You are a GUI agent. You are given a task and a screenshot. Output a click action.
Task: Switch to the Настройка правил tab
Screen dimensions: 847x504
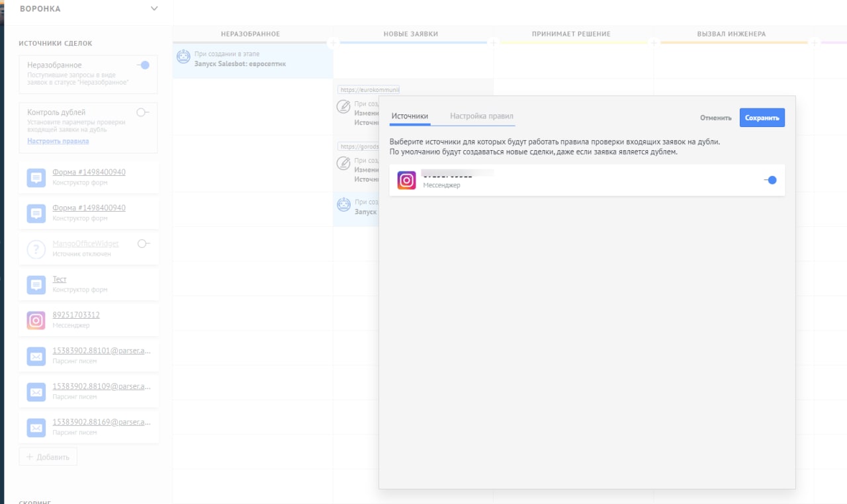pos(481,116)
